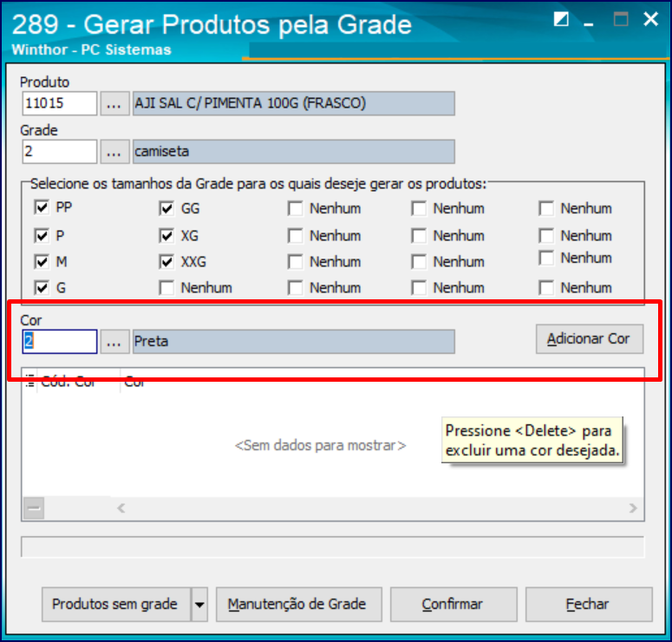The image size is (672, 642).
Task: Click the right arrow of horizontal scrollbar
Action: pos(633,508)
